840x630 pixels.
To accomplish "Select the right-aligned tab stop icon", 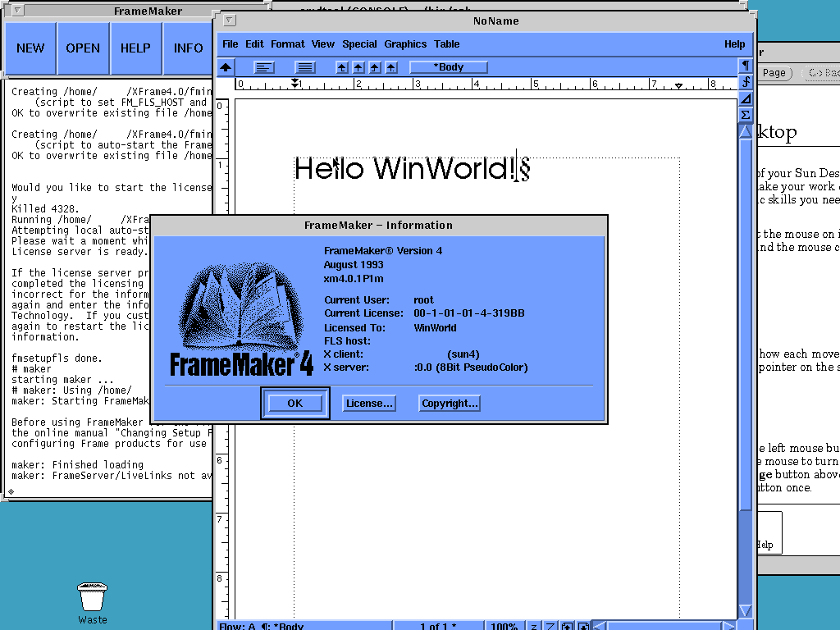I will (375, 67).
